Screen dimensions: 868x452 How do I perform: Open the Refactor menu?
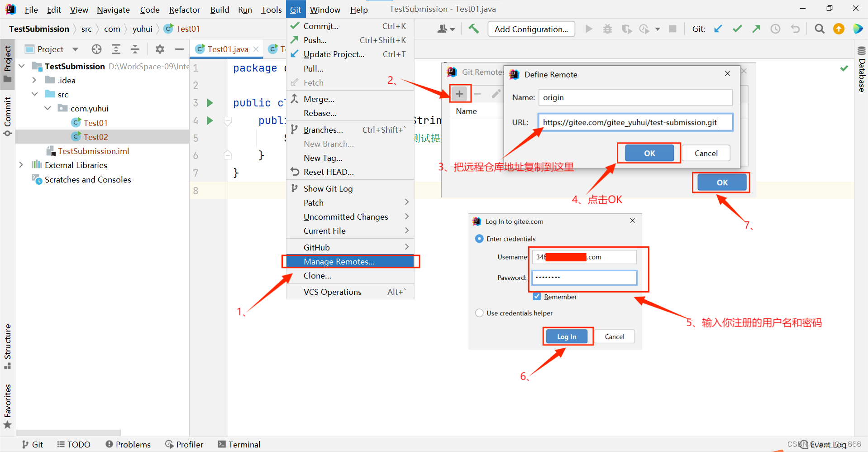pos(185,10)
